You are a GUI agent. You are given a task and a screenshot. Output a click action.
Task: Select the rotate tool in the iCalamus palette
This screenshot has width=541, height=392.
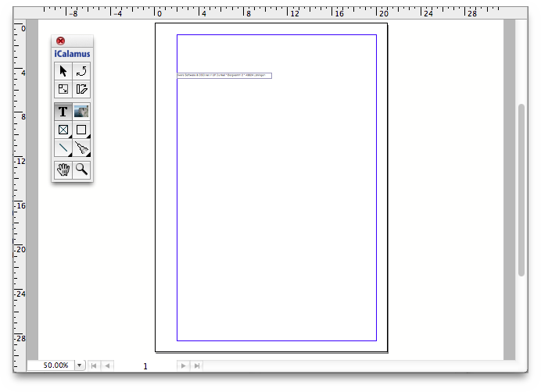pyautogui.click(x=81, y=71)
